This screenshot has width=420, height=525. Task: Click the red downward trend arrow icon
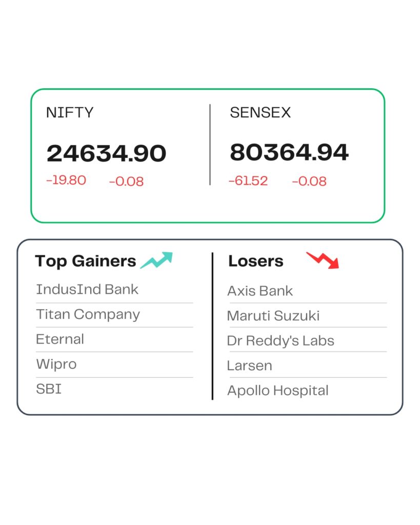click(323, 260)
